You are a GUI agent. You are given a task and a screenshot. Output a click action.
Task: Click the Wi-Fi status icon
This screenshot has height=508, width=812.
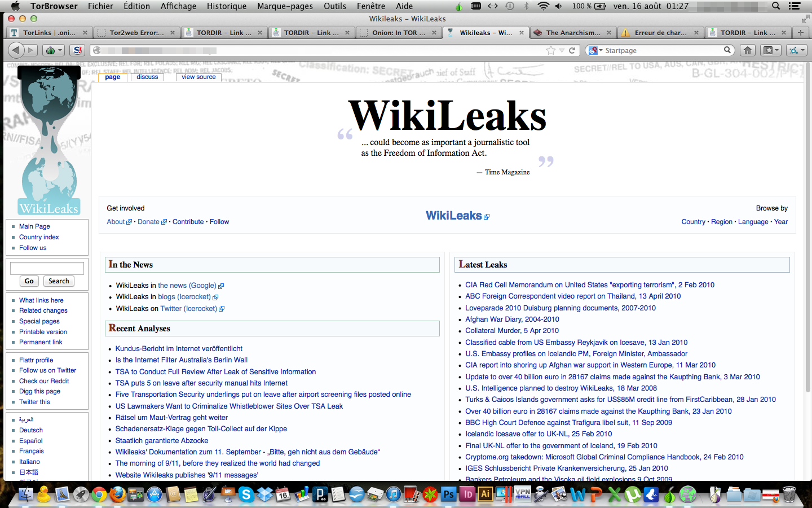click(543, 6)
